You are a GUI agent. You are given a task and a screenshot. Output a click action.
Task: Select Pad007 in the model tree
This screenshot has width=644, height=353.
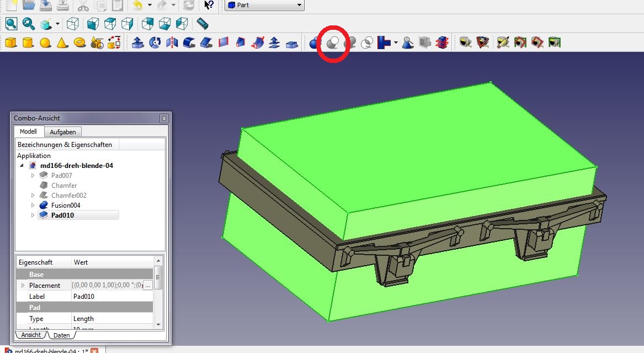click(62, 176)
